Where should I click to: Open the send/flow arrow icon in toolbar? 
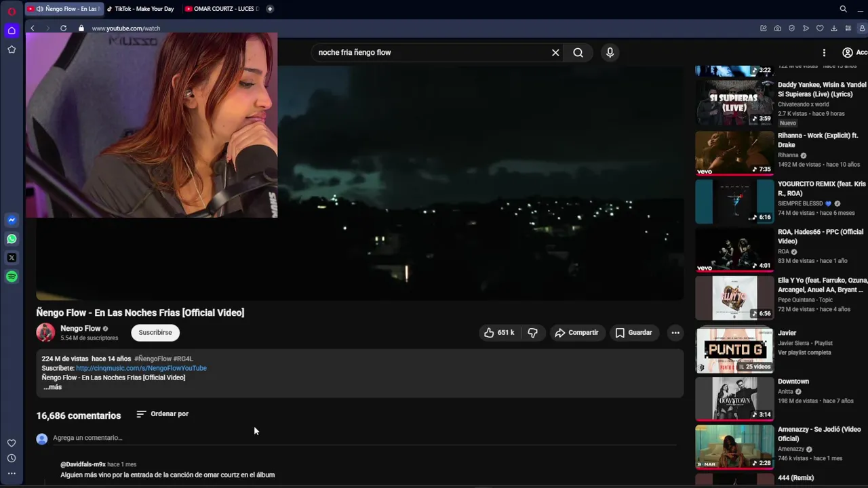click(806, 28)
